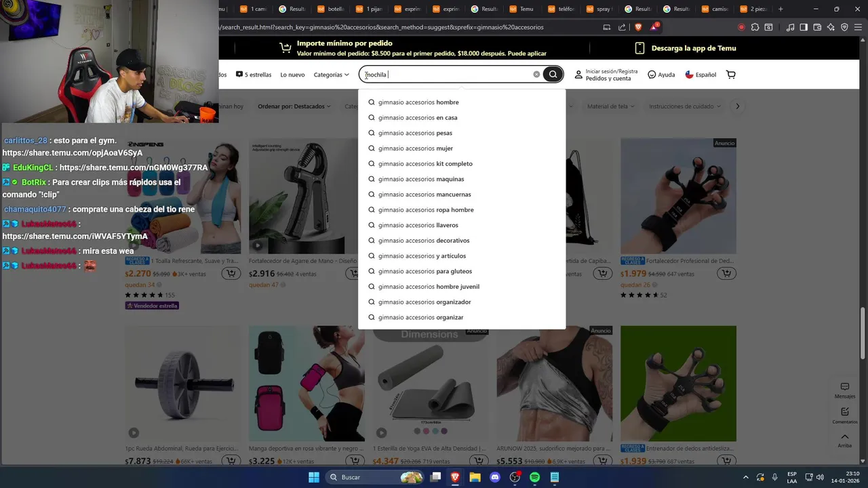This screenshot has width=868, height=488.
Task: Click the Brave Shields lion icon
Action: coord(638,27)
